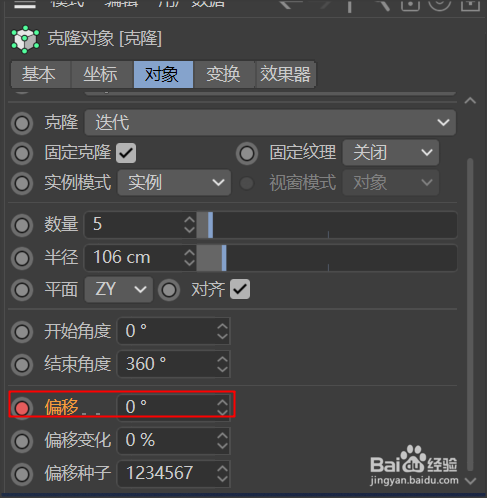
Task: Click keyframe dot beside 半径
Action: pyautogui.click(x=22, y=258)
